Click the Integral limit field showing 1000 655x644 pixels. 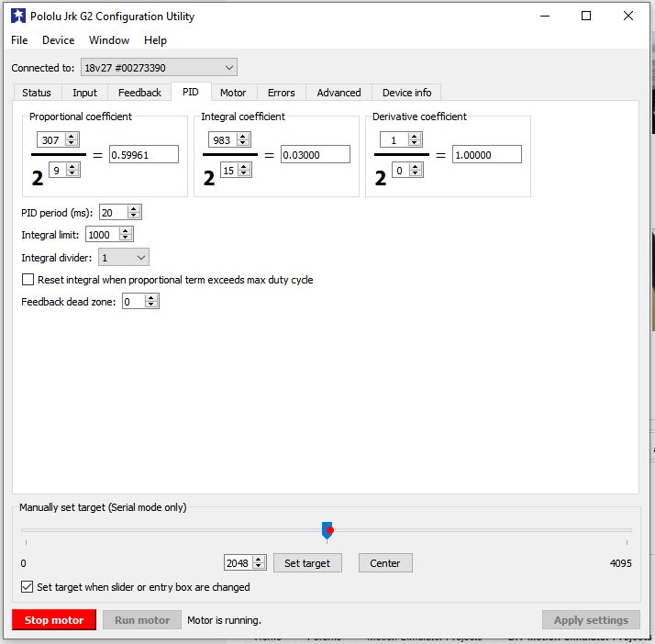pyautogui.click(x=102, y=235)
